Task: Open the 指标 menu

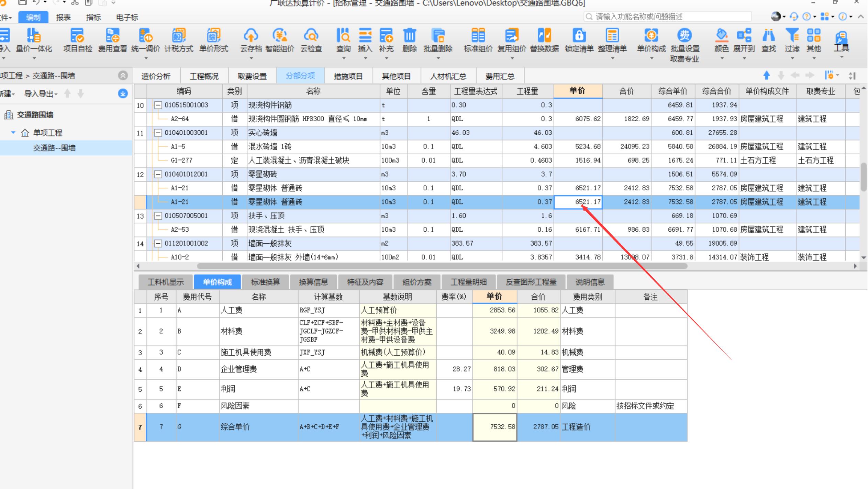Action: (93, 17)
